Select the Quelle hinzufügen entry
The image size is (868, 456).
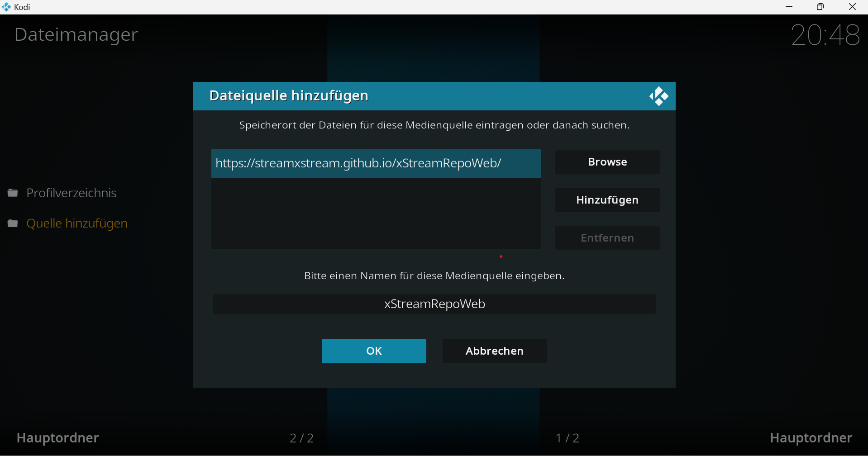click(77, 223)
